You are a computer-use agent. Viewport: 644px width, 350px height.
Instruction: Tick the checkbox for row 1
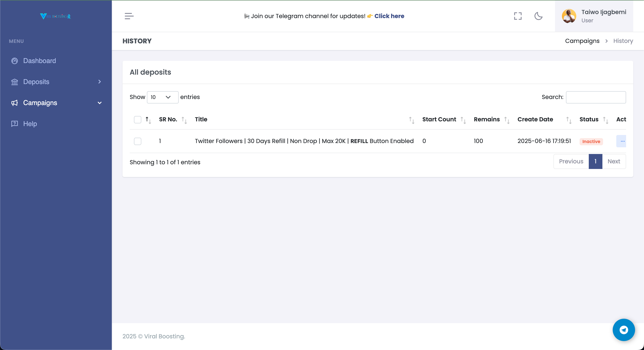(138, 141)
